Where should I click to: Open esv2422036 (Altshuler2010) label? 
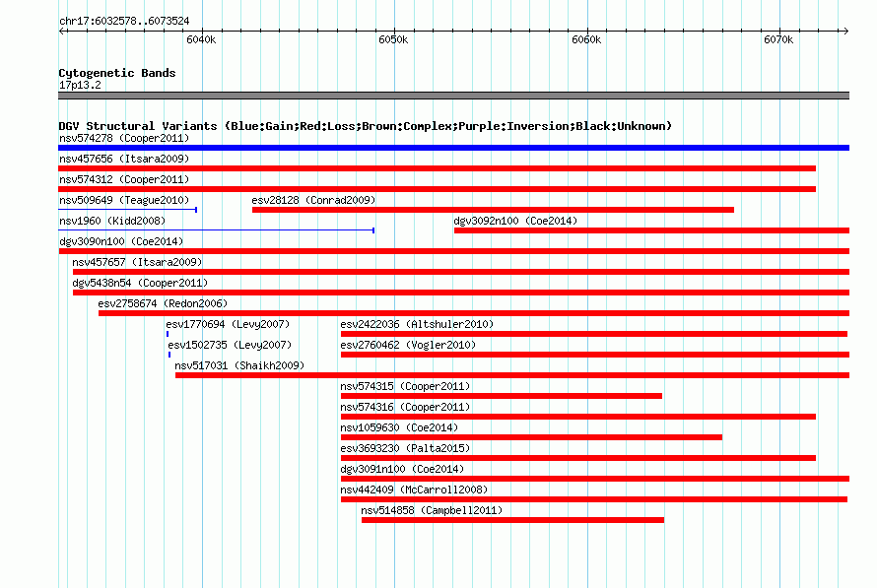click(x=417, y=324)
